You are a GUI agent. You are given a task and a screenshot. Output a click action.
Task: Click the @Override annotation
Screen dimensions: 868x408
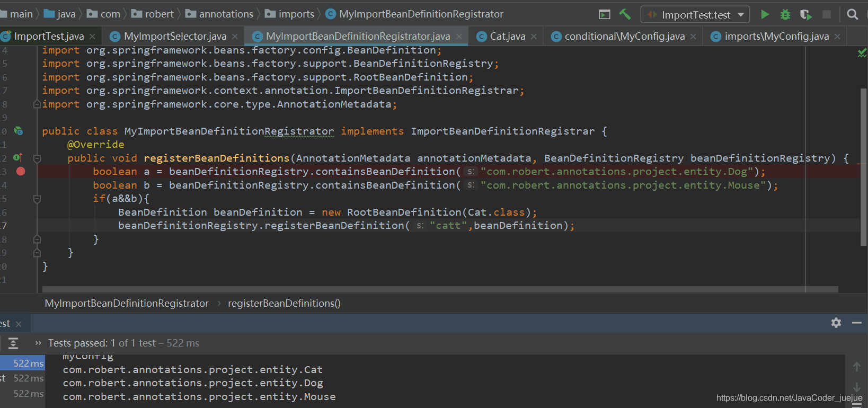pyautogui.click(x=96, y=144)
